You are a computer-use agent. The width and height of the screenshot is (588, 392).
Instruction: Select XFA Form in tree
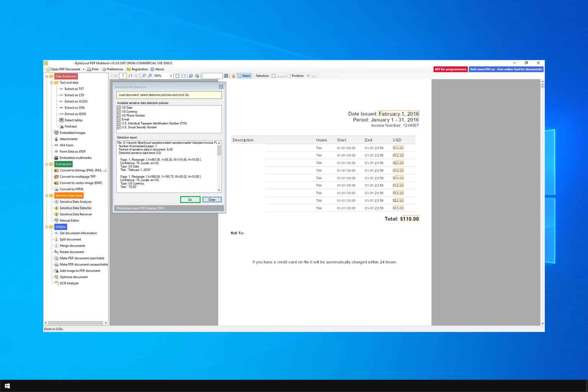[66, 145]
